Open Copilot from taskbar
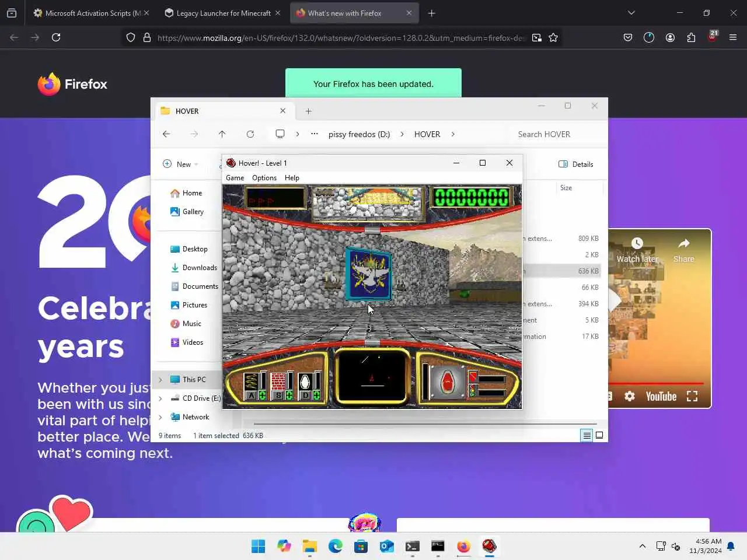747x560 pixels. [x=284, y=546]
